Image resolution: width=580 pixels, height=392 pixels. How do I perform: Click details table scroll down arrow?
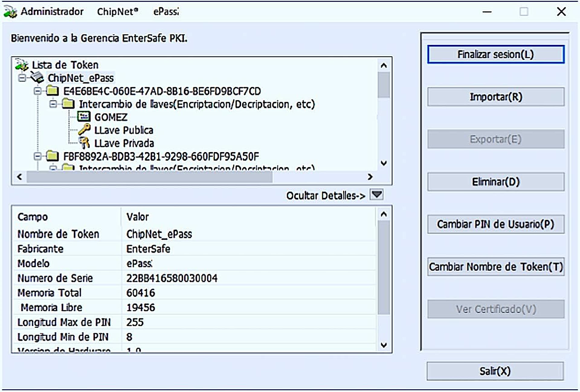pyautogui.click(x=384, y=345)
